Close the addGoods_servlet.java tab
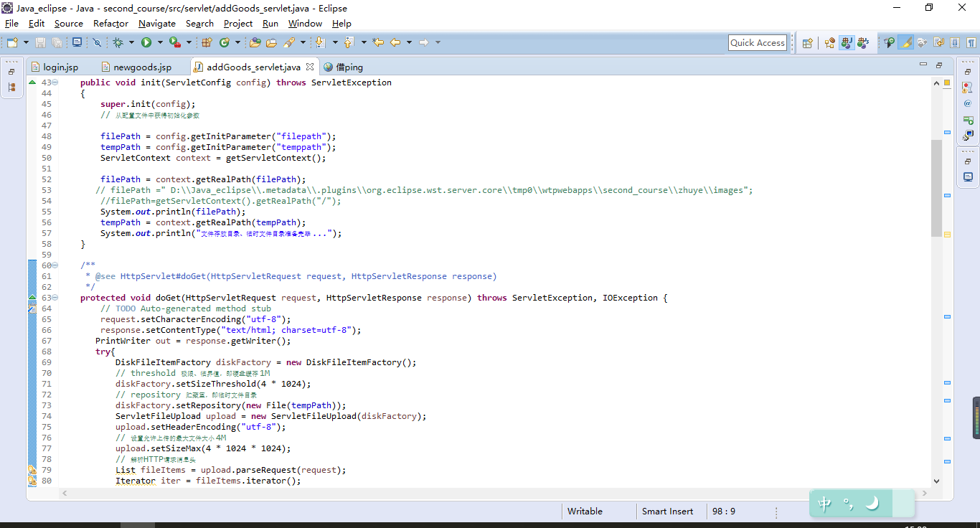980x528 pixels. (x=310, y=67)
